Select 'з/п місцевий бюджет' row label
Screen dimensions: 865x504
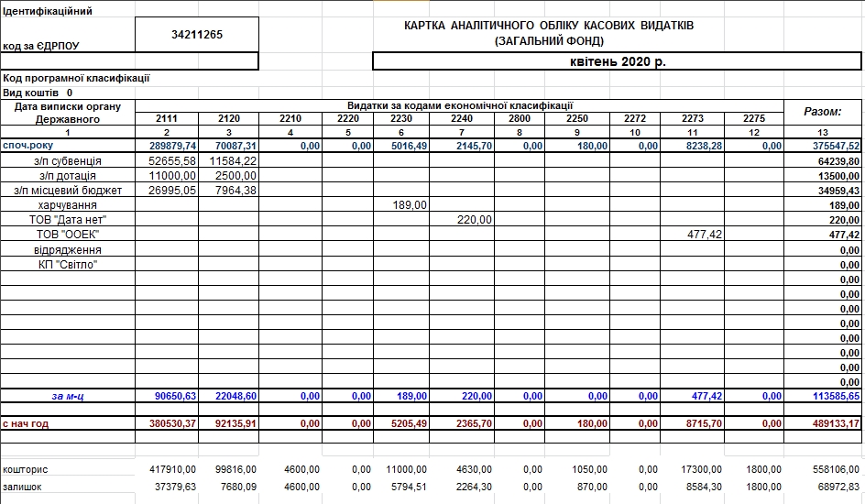(68, 191)
